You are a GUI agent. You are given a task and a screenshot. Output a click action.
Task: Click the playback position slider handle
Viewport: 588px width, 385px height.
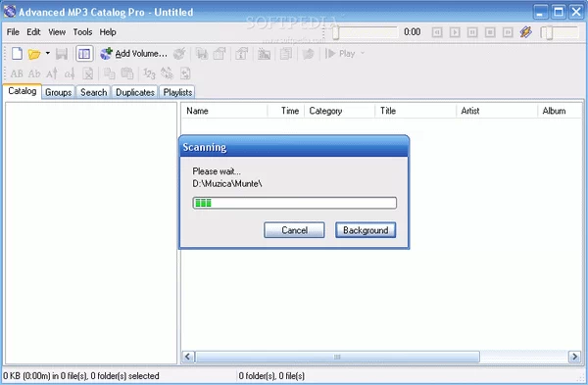(335, 32)
